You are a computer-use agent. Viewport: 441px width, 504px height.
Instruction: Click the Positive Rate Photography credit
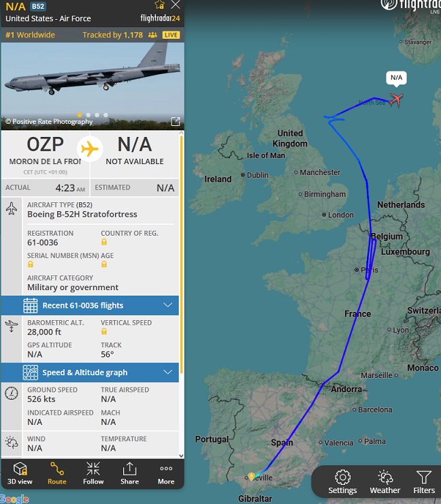click(48, 122)
